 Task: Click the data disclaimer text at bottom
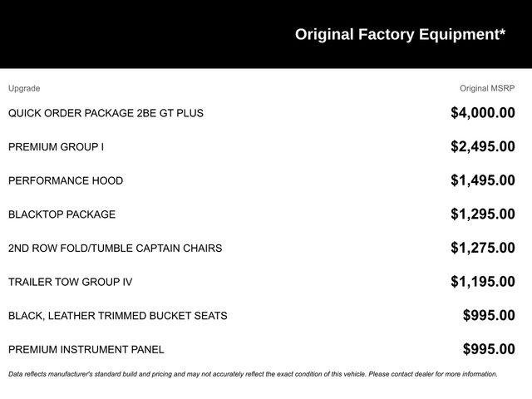pyautogui.click(x=253, y=374)
